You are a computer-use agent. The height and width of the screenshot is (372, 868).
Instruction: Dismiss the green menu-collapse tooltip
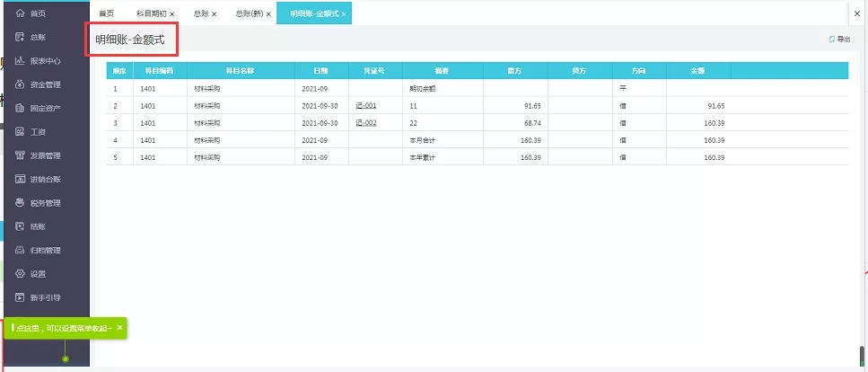(119, 328)
